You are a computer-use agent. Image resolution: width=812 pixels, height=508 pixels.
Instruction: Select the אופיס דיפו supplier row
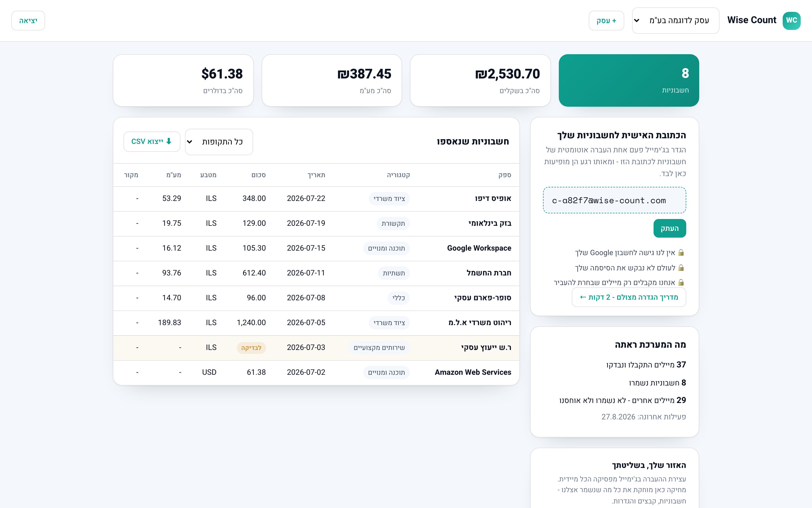(316, 199)
